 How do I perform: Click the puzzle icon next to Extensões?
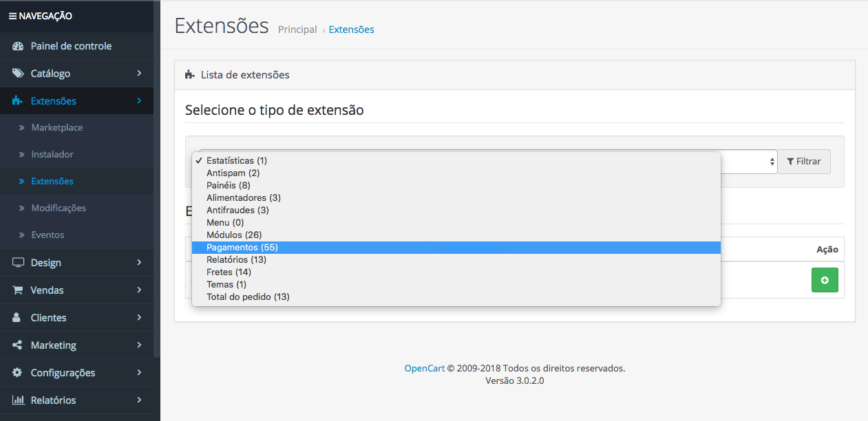[18, 101]
